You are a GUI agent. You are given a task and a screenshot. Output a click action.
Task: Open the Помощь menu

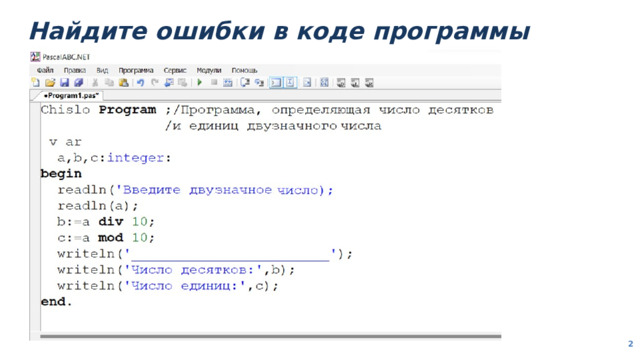(x=244, y=70)
